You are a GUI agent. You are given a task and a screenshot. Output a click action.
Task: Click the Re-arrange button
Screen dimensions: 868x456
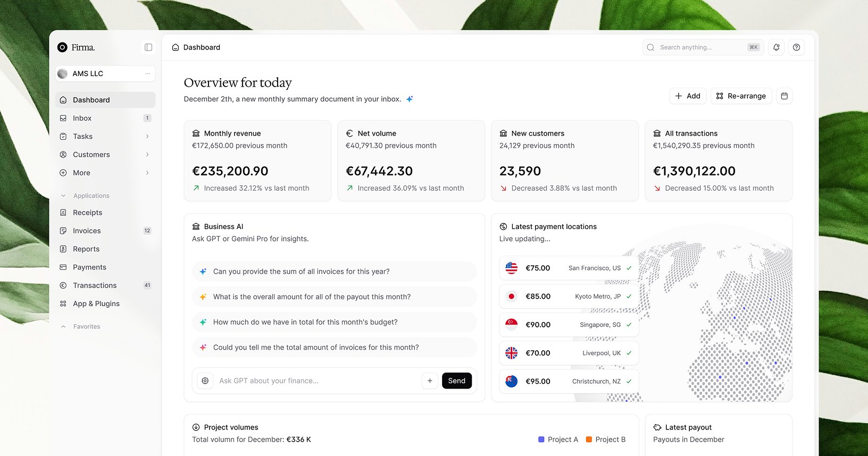coord(741,96)
